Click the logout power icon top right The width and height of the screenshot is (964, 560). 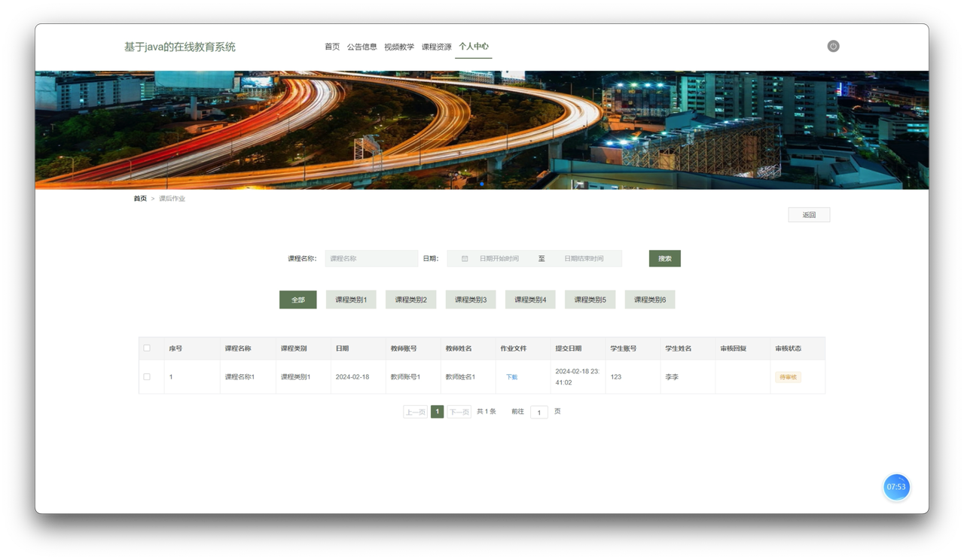(833, 46)
